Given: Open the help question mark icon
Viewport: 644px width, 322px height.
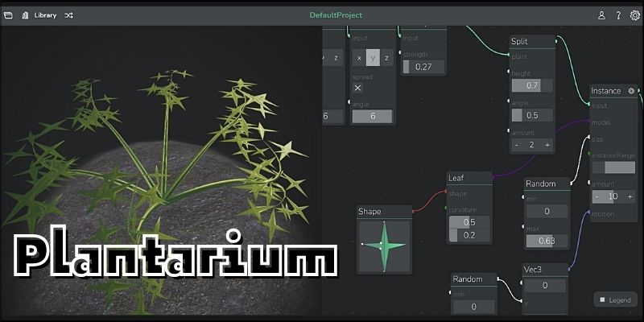Looking at the screenshot, I should tap(618, 15).
